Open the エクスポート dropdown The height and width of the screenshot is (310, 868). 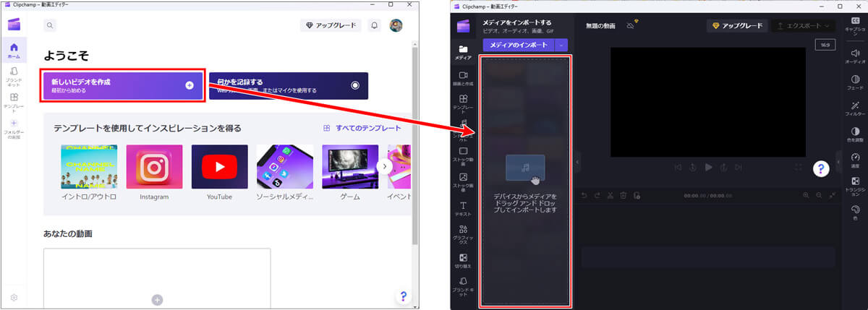pos(803,25)
